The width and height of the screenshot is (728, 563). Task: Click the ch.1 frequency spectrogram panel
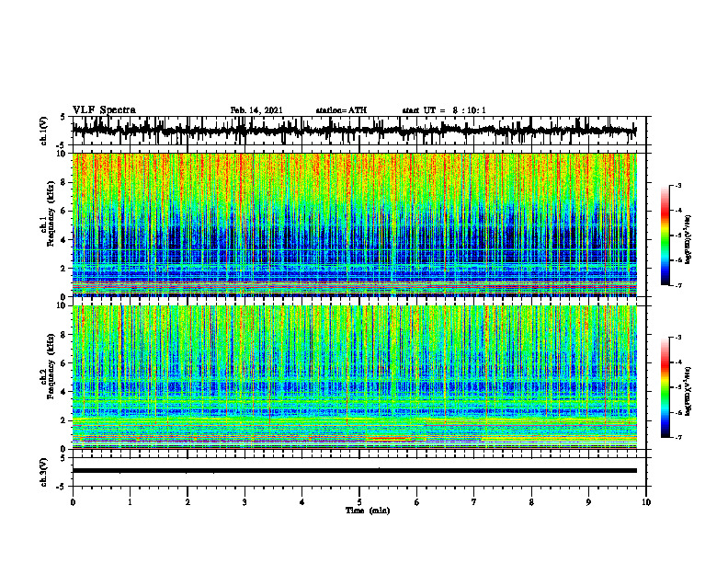click(354, 224)
